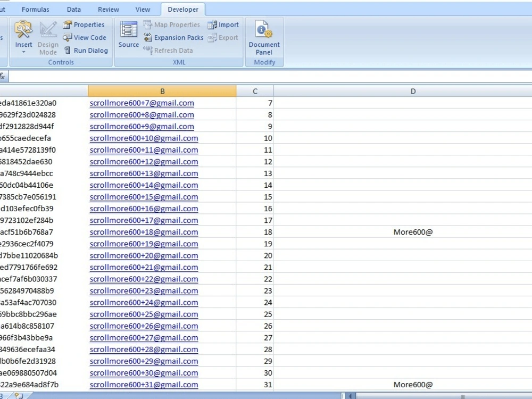Open link scrollmore600+31@gmail.com
532x399 pixels.
[144, 385]
